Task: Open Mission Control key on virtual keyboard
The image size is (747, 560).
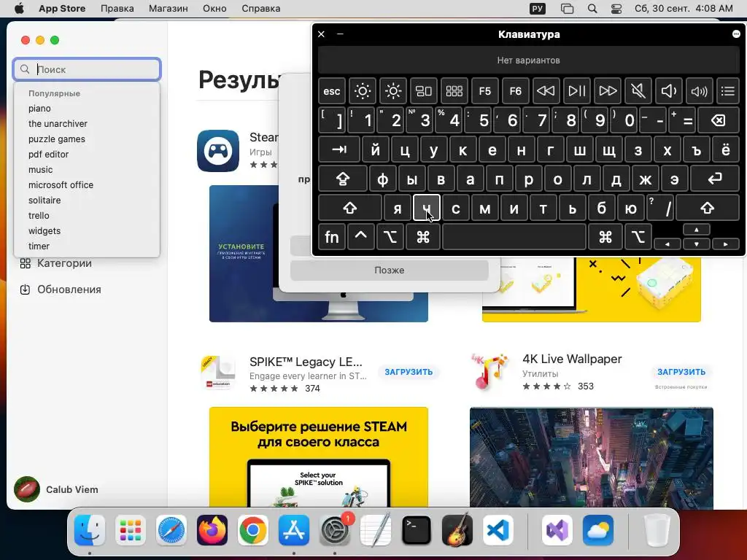Action: [x=424, y=91]
